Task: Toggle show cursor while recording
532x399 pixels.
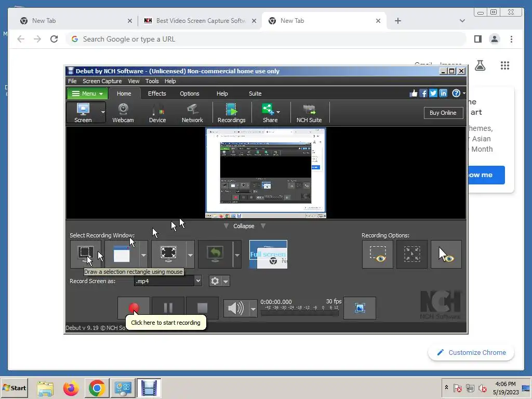Action: click(446, 255)
